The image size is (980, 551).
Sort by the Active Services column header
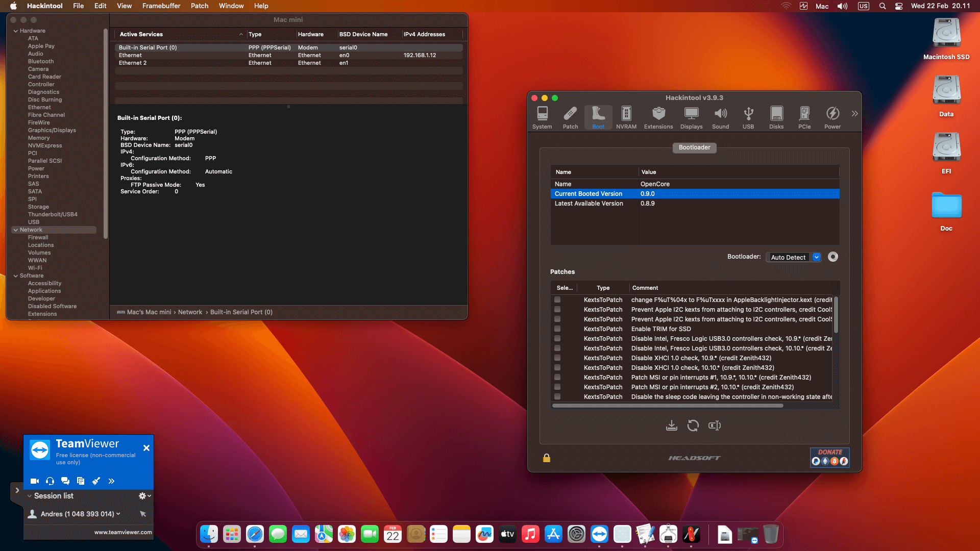pos(181,34)
